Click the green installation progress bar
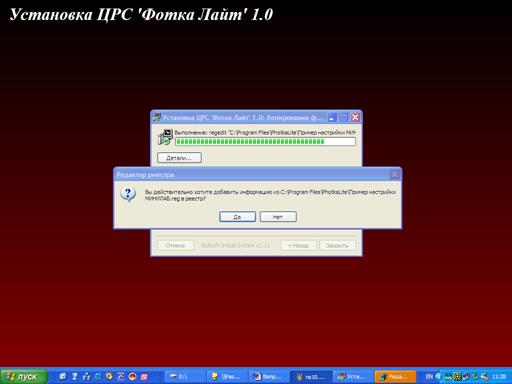This screenshot has width=512, height=384. pos(265,142)
